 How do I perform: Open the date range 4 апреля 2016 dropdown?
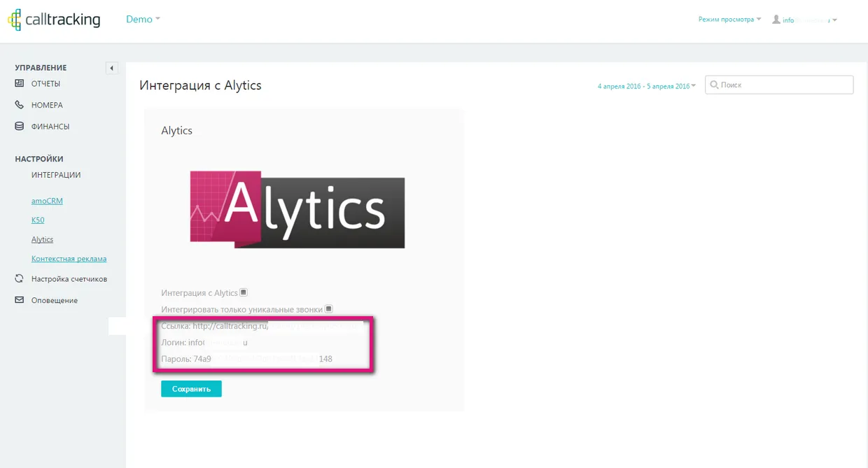[x=647, y=86]
